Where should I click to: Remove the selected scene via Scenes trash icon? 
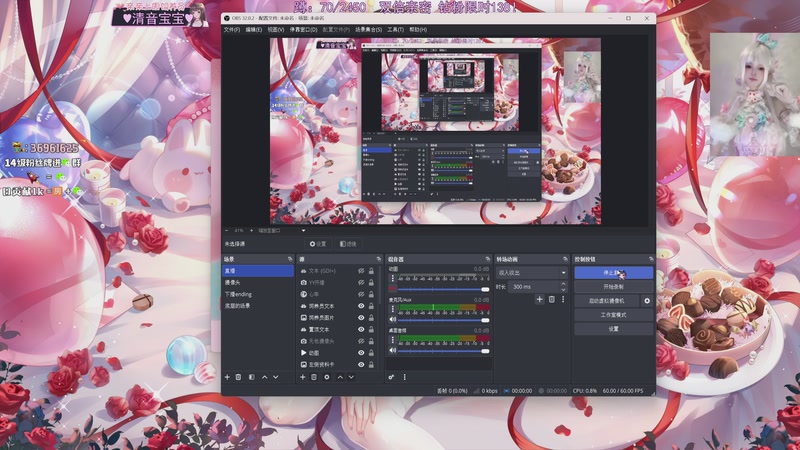click(x=238, y=377)
